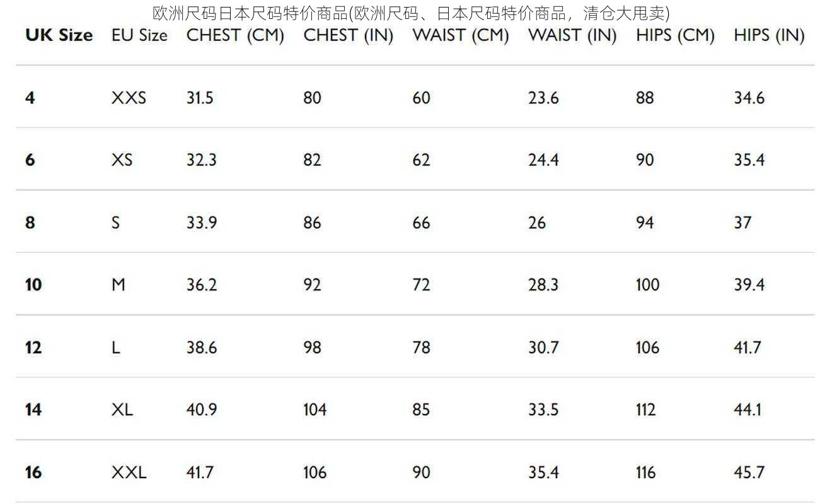Screen dimensions: 820x504
Task: Click the CHEST (CM) header
Action: 235,35
